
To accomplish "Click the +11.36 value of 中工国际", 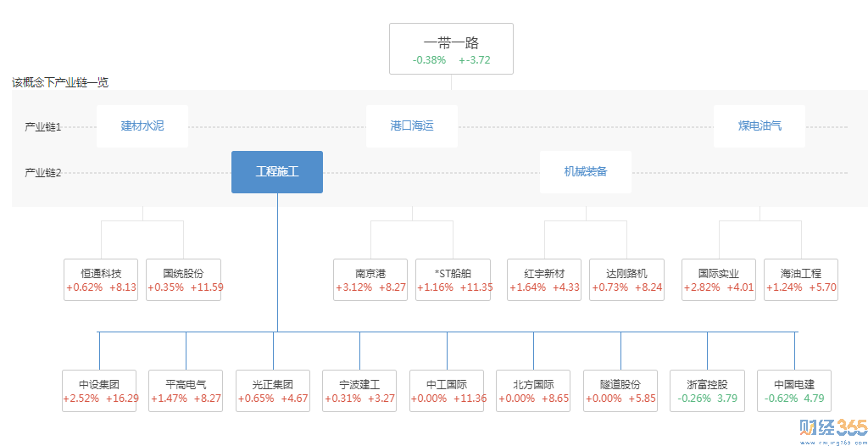I will tap(470, 399).
